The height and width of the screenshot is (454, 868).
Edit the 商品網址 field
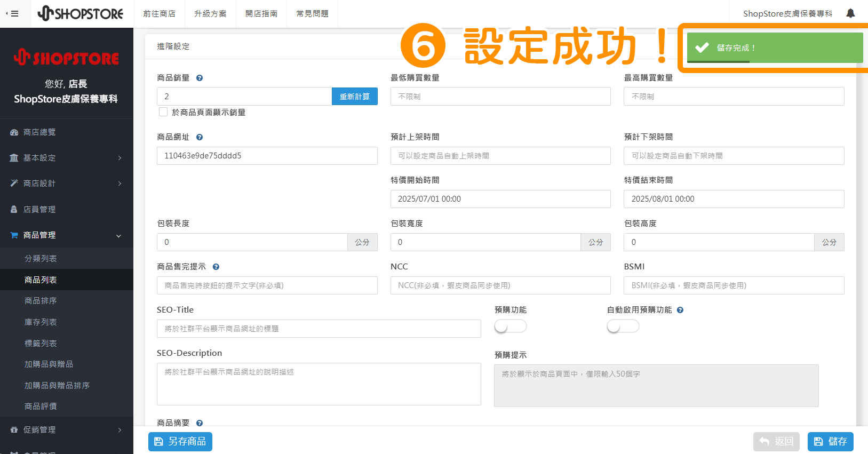(267, 156)
